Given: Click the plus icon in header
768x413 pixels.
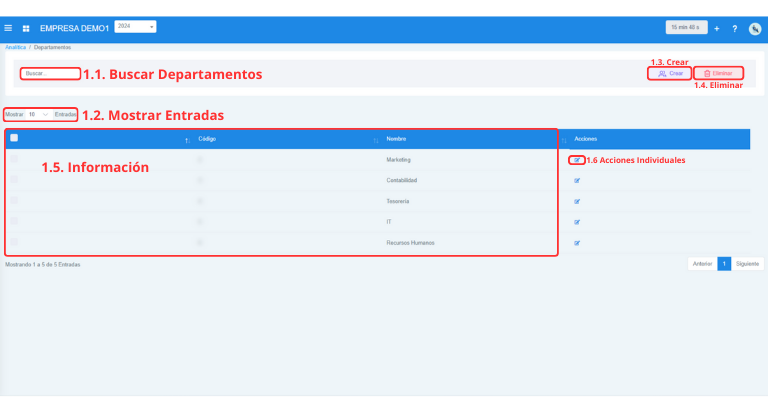Looking at the screenshot, I should (716, 28).
